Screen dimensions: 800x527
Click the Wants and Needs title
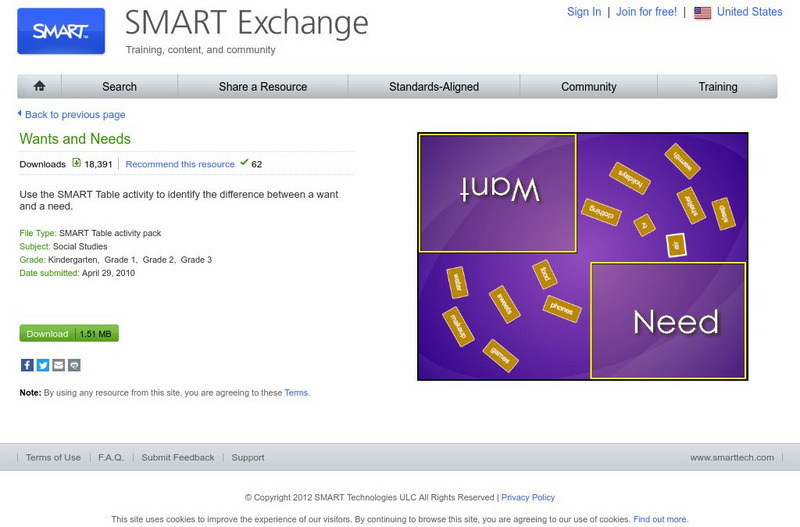click(x=75, y=139)
